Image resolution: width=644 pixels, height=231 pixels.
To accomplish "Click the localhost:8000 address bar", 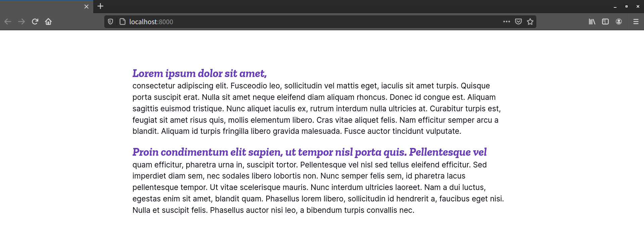I will [302, 22].
